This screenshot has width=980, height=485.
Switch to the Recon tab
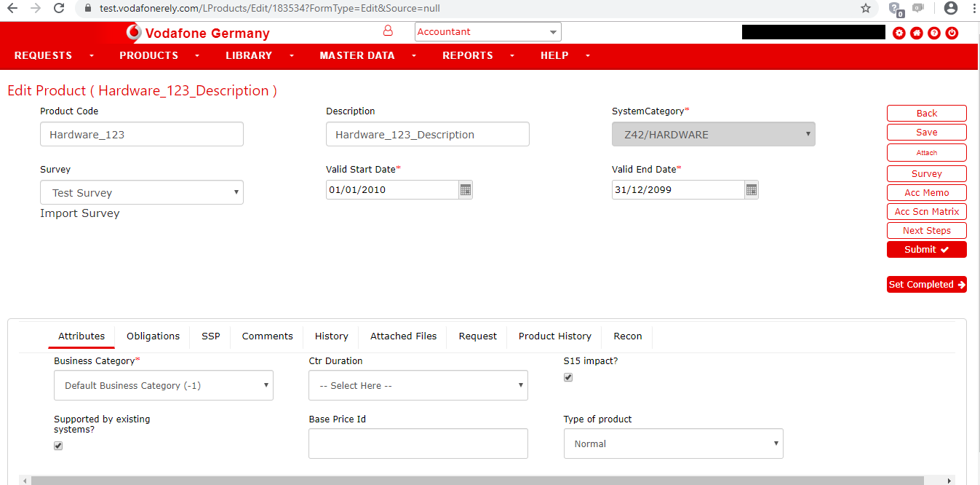pyautogui.click(x=628, y=336)
